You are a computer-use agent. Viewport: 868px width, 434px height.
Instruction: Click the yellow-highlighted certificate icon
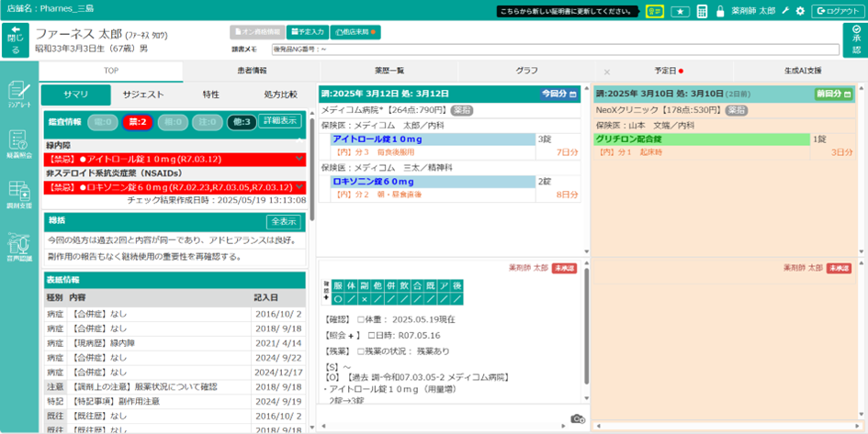click(654, 11)
